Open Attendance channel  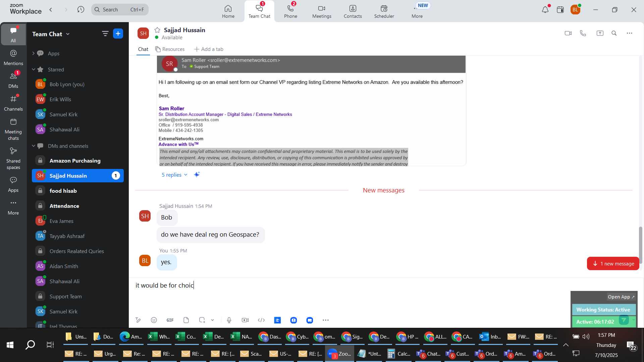coord(78,206)
